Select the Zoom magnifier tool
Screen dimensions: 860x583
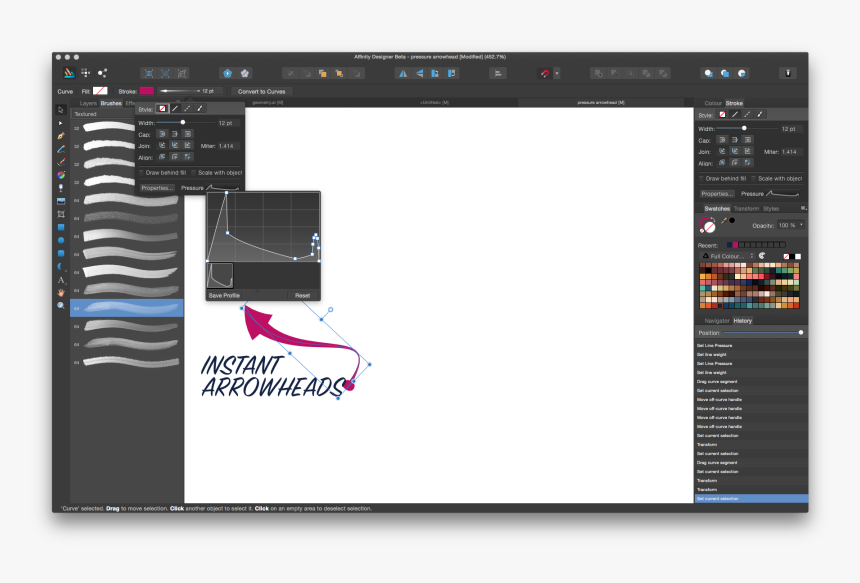point(61,305)
